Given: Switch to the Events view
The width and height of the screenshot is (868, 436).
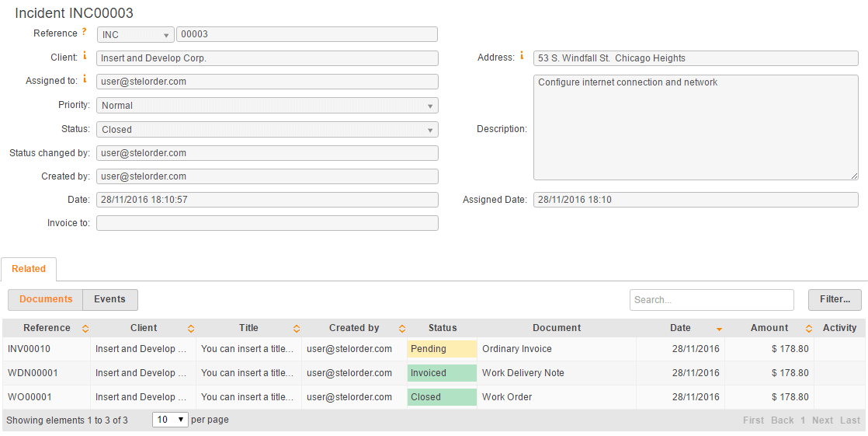Looking at the screenshot, I should pos(109,300).
